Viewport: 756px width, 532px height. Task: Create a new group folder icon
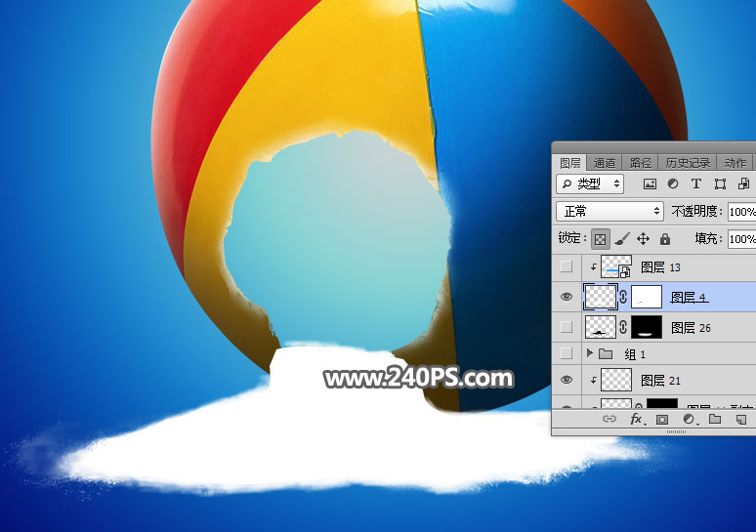click(x=715, y=419)
